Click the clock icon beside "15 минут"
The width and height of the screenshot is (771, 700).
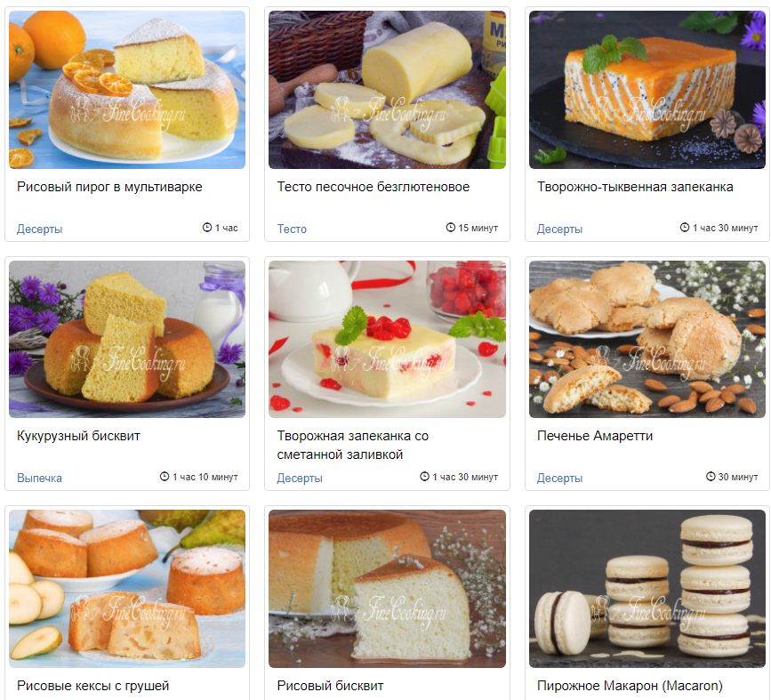[x=450, y=228]
